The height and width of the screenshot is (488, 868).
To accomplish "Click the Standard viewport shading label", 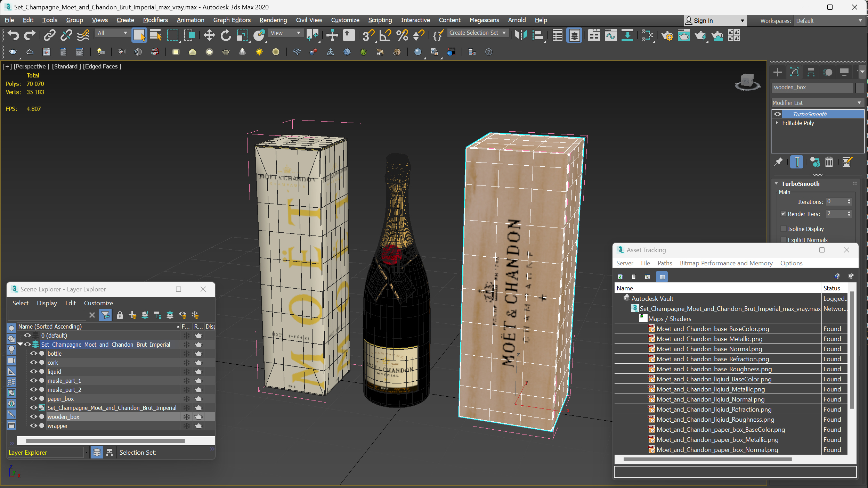I will coord(66,66).
